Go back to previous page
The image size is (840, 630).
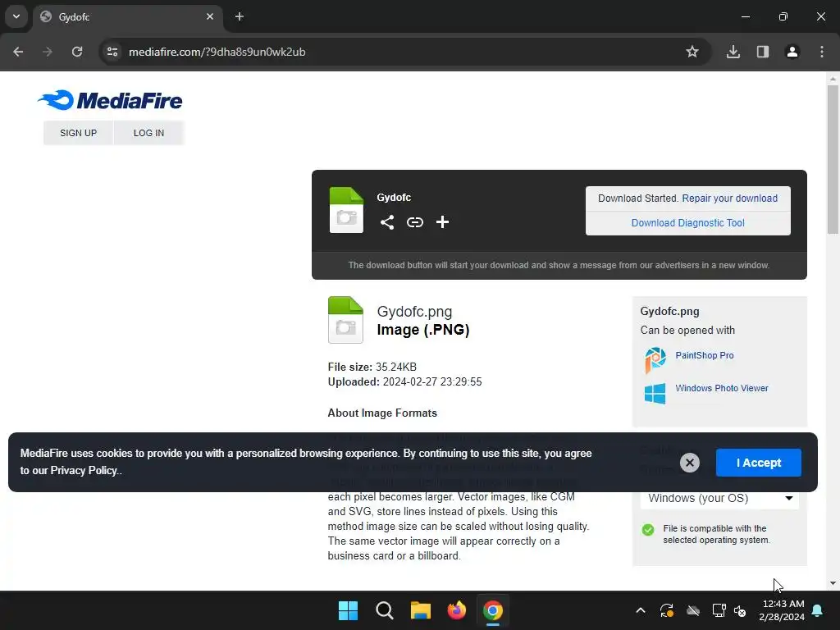[18, 52]
